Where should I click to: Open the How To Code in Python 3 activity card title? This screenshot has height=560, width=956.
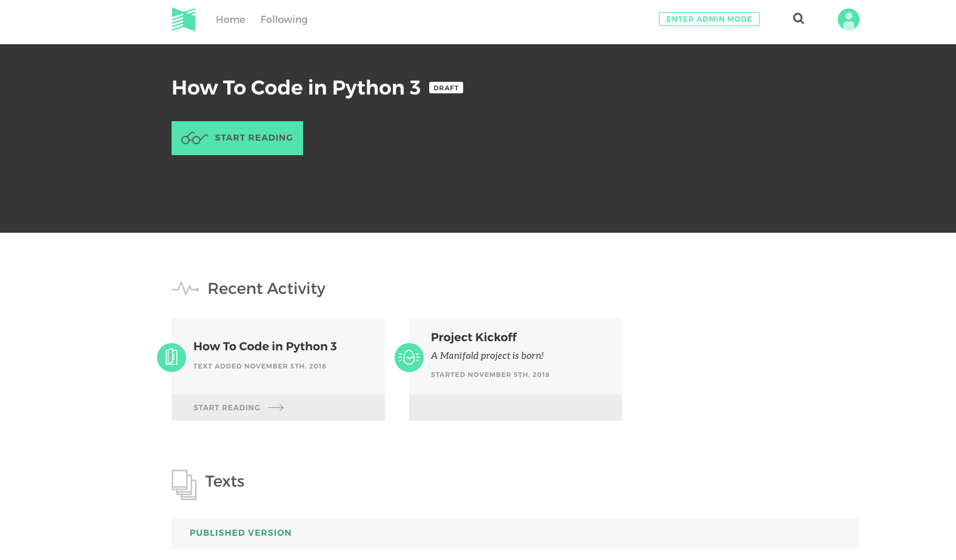265,347
